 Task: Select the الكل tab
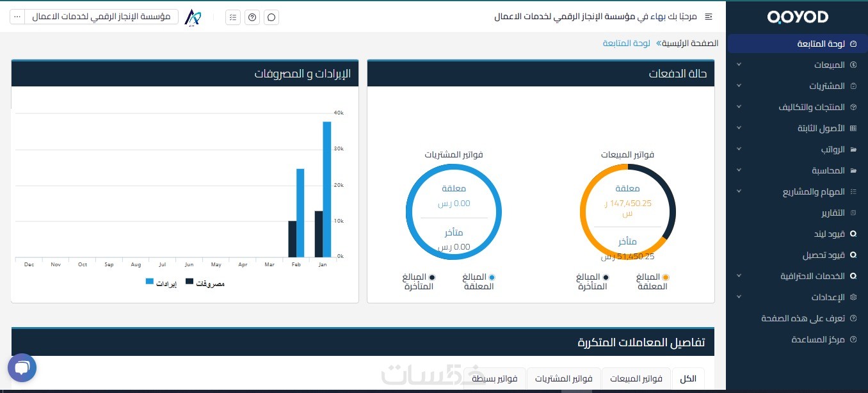tap(688, 378)
